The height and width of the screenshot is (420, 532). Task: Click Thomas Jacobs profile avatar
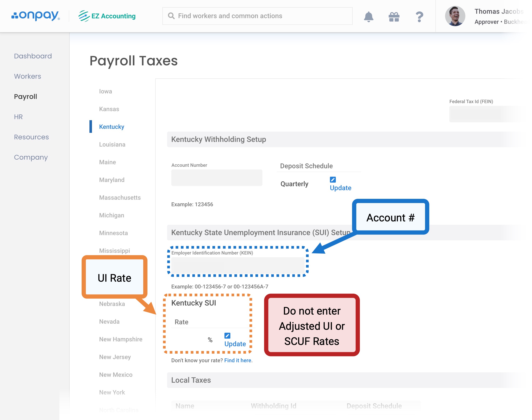click(x=455, y=16)
